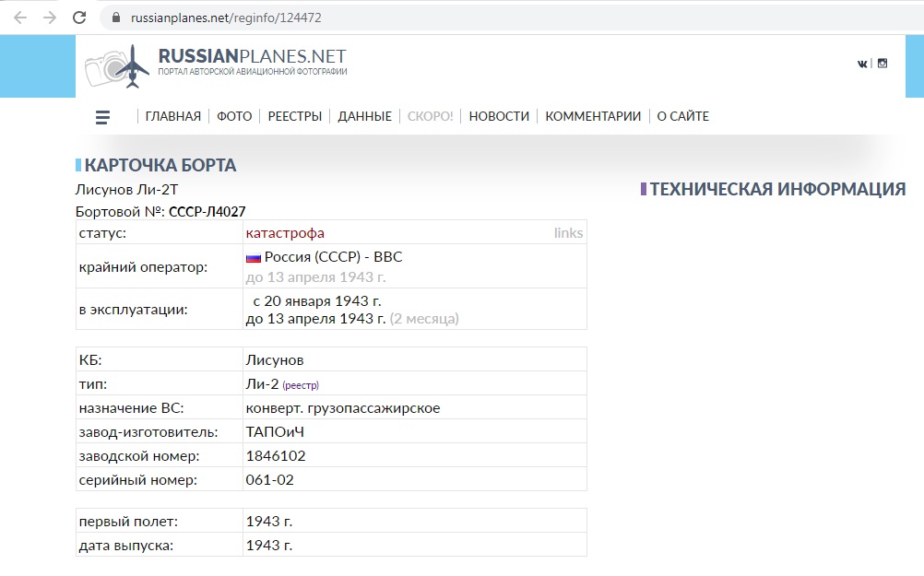This screenshot has width=924, height=576.
Task: Click the serial number 061-02
Action: click(269, 480)
